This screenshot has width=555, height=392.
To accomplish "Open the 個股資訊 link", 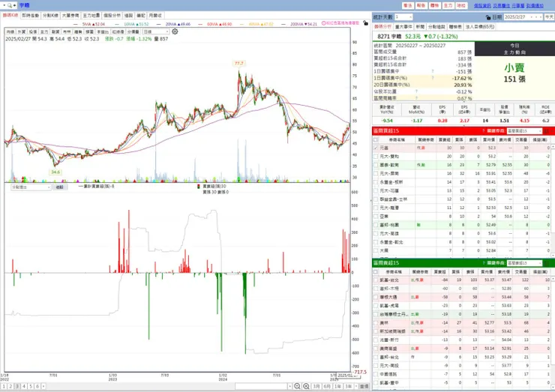I will [x=482, y=6].
